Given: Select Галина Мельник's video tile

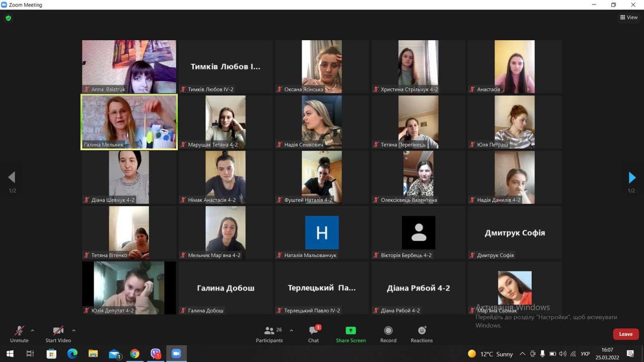Looking at the screenshot, I should tap(129, 122).
